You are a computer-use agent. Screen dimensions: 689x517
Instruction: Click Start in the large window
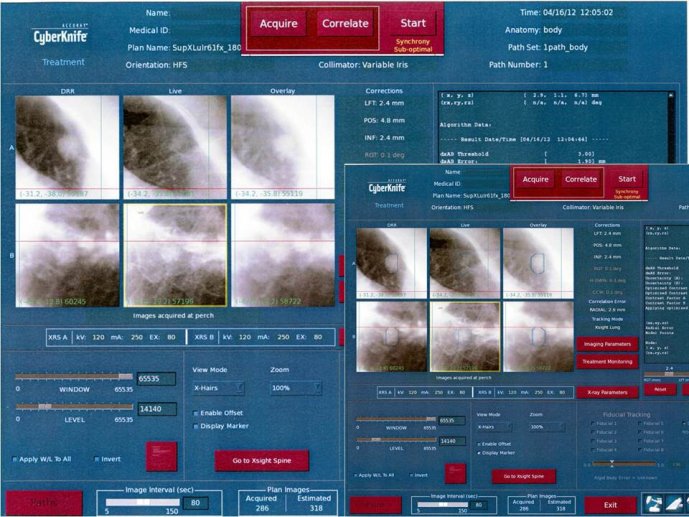click(413, 23)
